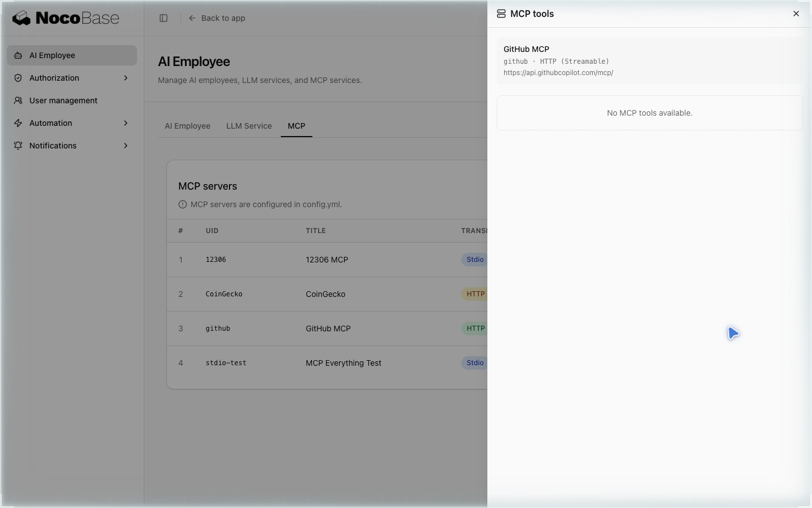
Task: Select the MCP tab
Action: (296, 126)
